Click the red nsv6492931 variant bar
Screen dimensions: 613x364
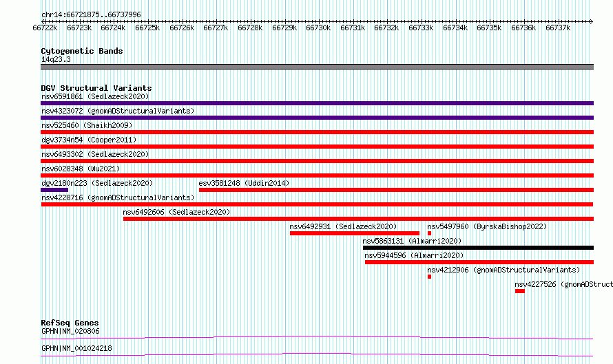coord(355,233)
